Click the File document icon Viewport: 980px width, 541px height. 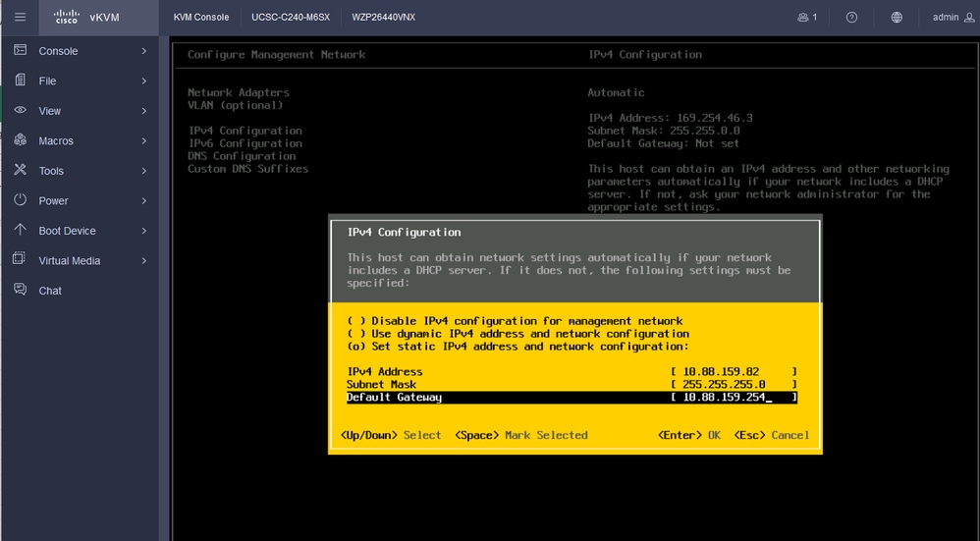pos(20,80)
